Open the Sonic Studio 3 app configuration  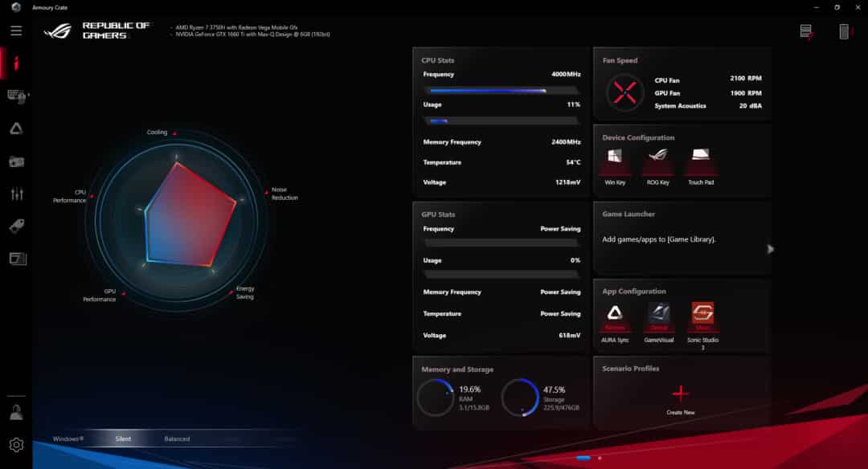(x=702, y=325)
